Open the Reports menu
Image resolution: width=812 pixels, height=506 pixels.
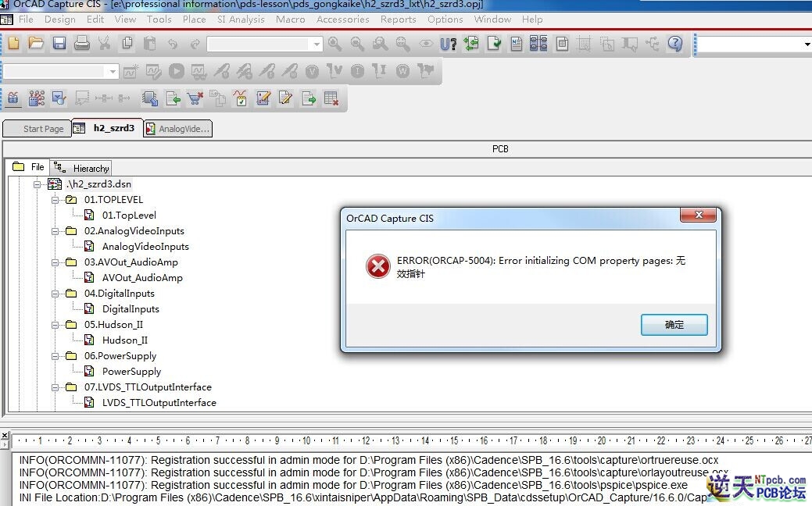[x=399, y=20]
